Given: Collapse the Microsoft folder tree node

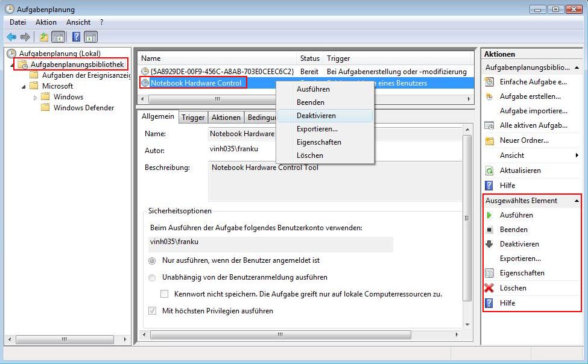Looking at the screenshot, I should 24,86.
